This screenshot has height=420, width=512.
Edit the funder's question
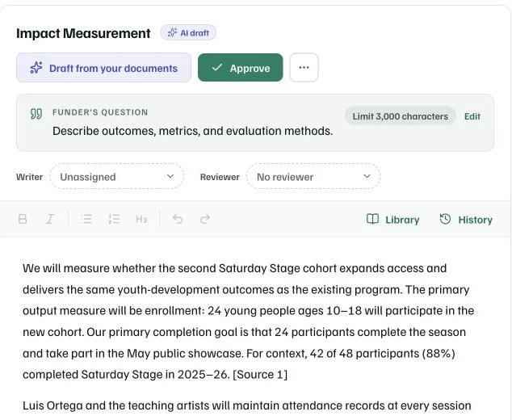click(472, 116)
